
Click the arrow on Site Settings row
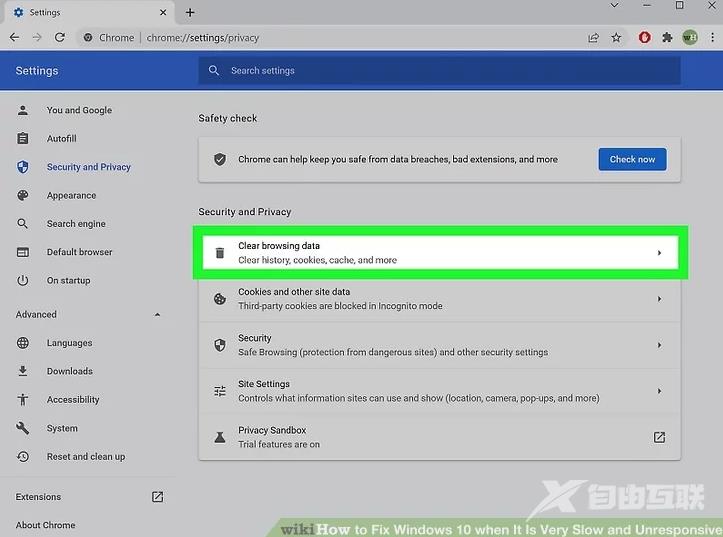(x=659, y=391)
